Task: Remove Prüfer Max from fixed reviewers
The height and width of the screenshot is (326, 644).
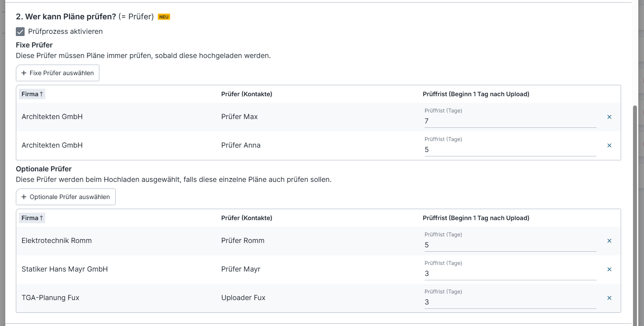Action: point(609,117)
